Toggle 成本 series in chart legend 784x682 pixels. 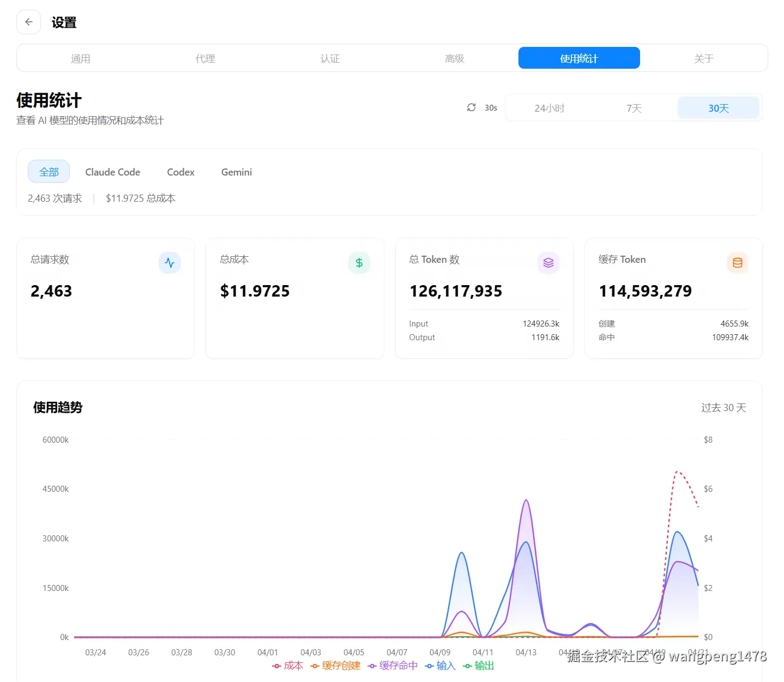[288, 666]
